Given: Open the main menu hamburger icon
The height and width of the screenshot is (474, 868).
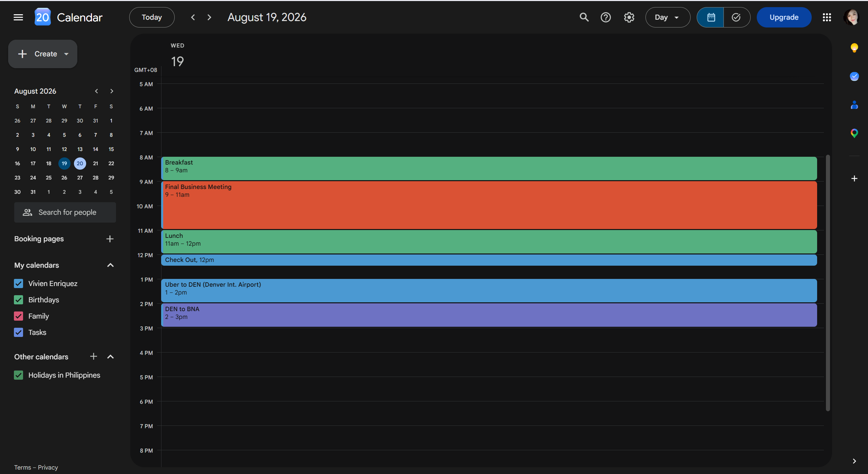Looking at the screenshot, I should pos(18,17).
